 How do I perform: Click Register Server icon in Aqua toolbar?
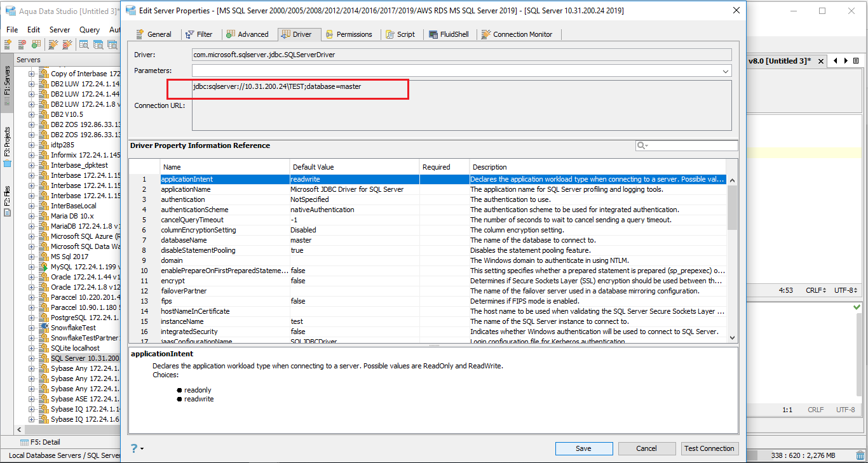pyautogui.click(x=8, y=44)
